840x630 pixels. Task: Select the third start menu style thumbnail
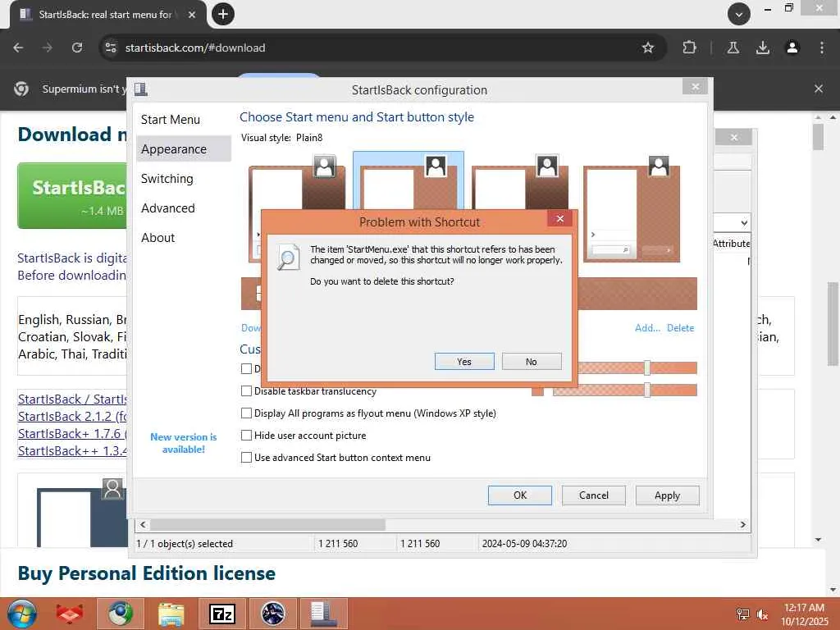coord(519,182)
